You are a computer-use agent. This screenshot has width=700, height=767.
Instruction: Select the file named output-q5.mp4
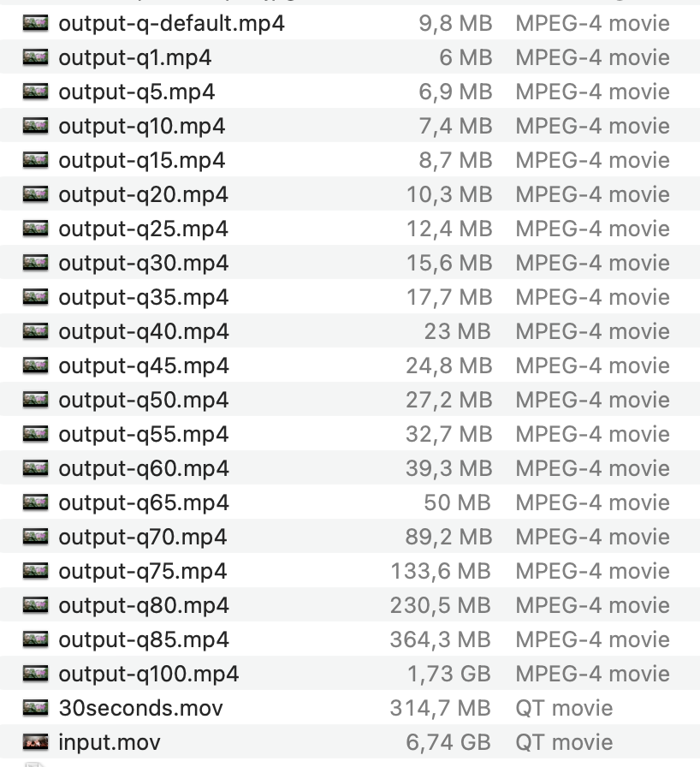136,92
